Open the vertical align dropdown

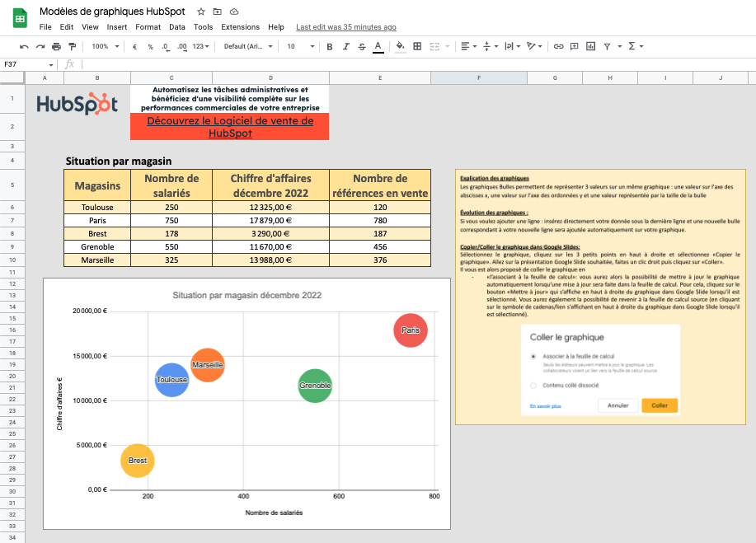pos(491,46)
